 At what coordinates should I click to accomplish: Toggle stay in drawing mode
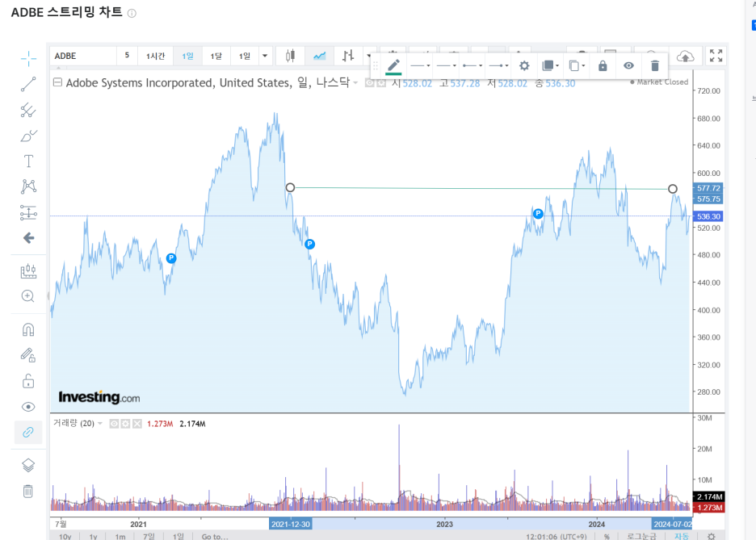28,355
